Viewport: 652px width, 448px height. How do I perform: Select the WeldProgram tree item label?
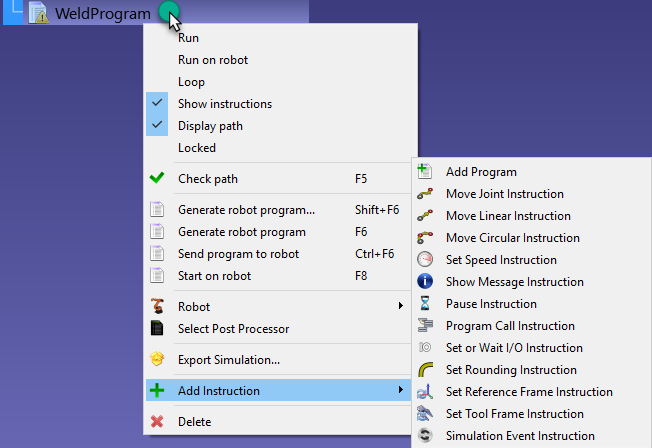[103, 14]
